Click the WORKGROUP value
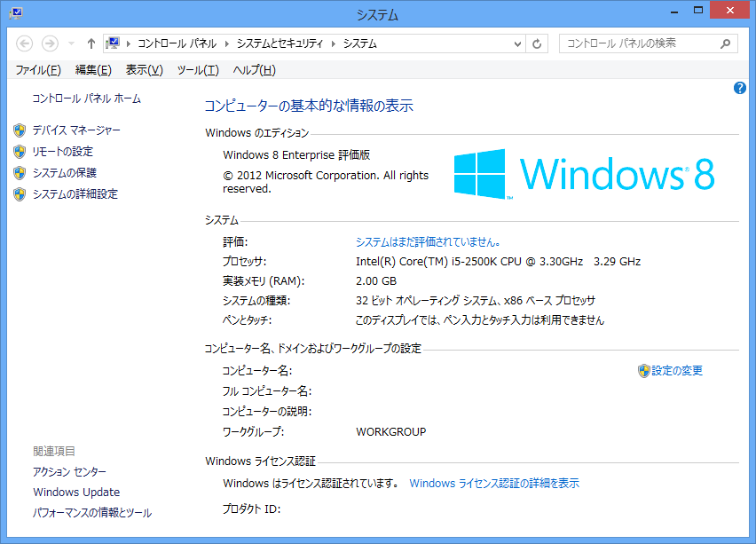The image size is (756, 544). pyautogui.click(x=391, y=431)
